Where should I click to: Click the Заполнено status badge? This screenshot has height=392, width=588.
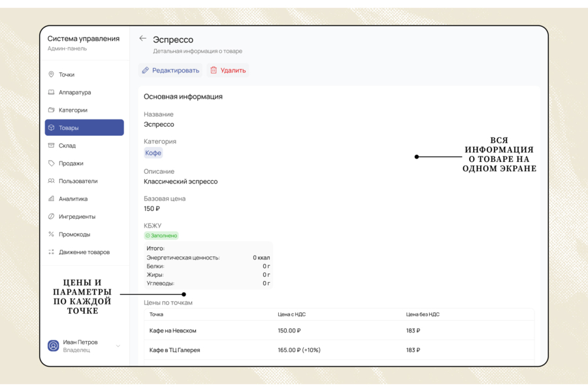(161, 236)
